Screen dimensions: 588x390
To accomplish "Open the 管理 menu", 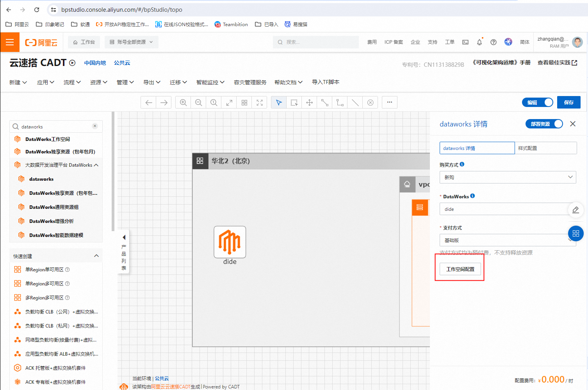I will 125,82.
